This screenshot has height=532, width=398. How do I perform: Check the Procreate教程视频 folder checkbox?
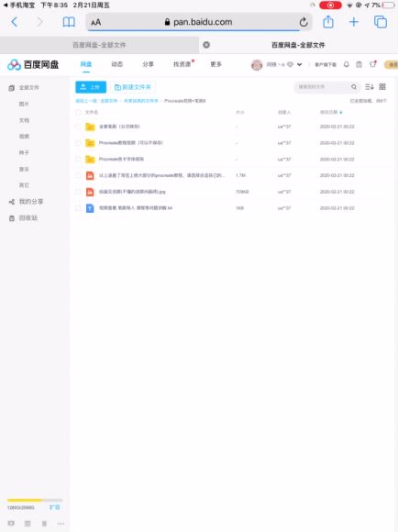coord(78,143)
